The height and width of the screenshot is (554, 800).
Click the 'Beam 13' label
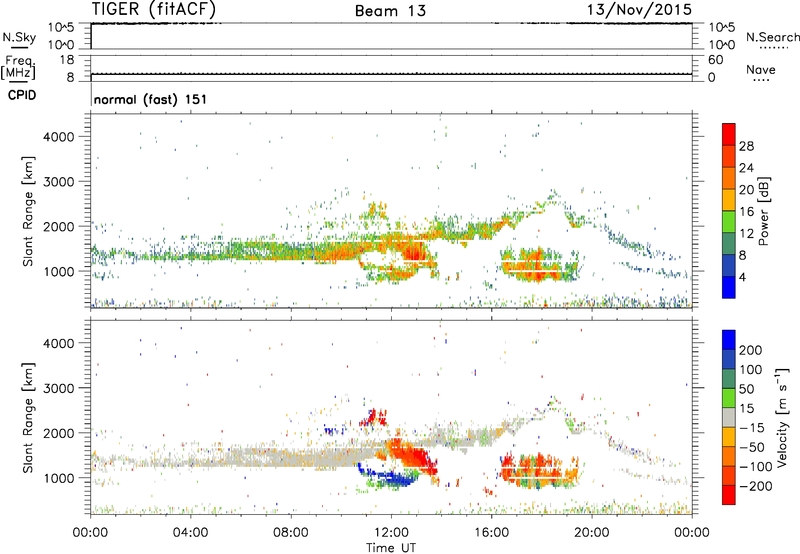pyautogui.click(x=390, y=11)
